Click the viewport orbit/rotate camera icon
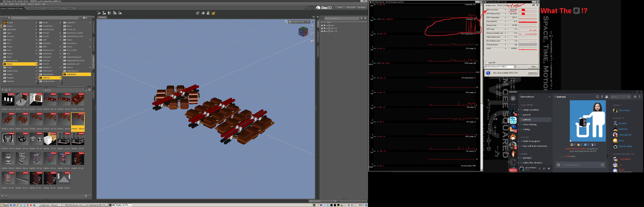The width and height of the screenshot is (644, 207). (312, 25)
